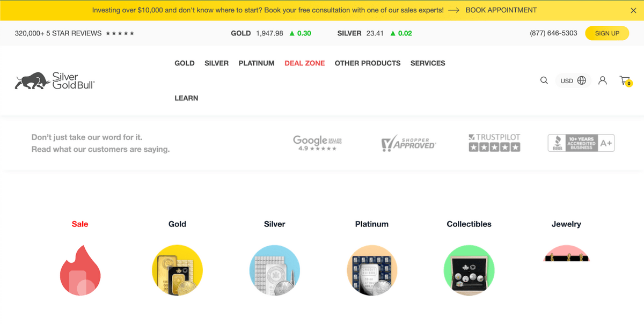Click the Jewelry category label
The height and width of the screenshot is (324, 644).
pyautogui.click(x=566, y=224)
